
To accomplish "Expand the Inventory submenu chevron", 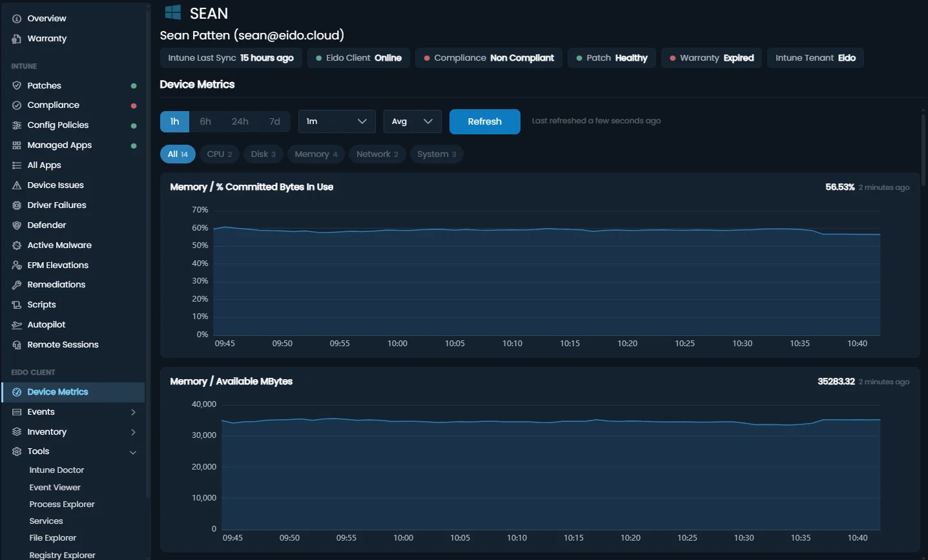I will click(x=133, y=432).
